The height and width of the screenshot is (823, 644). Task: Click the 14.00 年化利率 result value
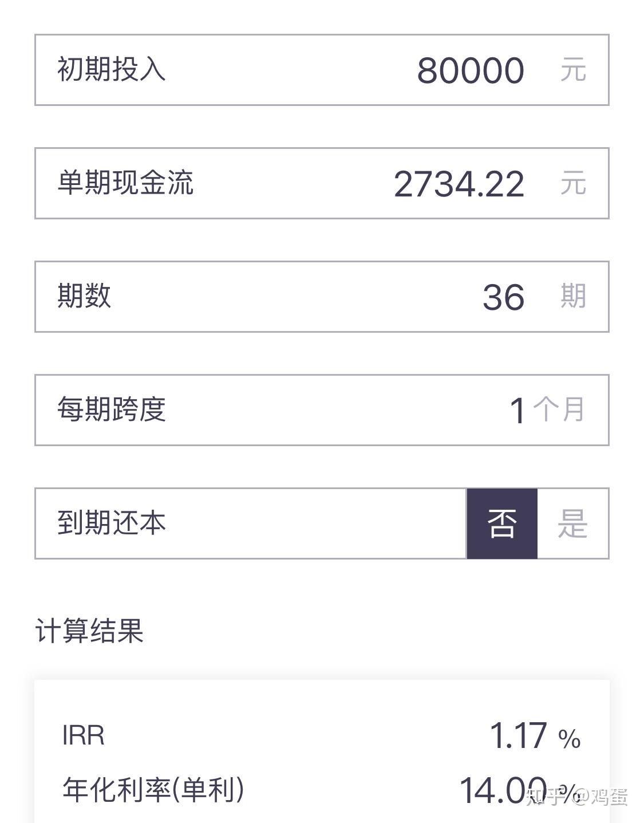[503, 790]
